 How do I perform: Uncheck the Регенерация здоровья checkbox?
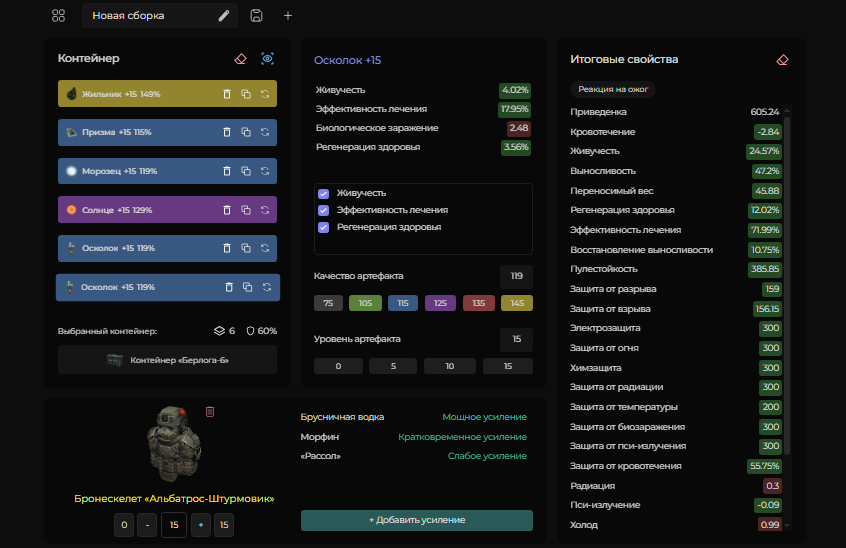coord(324,227)
